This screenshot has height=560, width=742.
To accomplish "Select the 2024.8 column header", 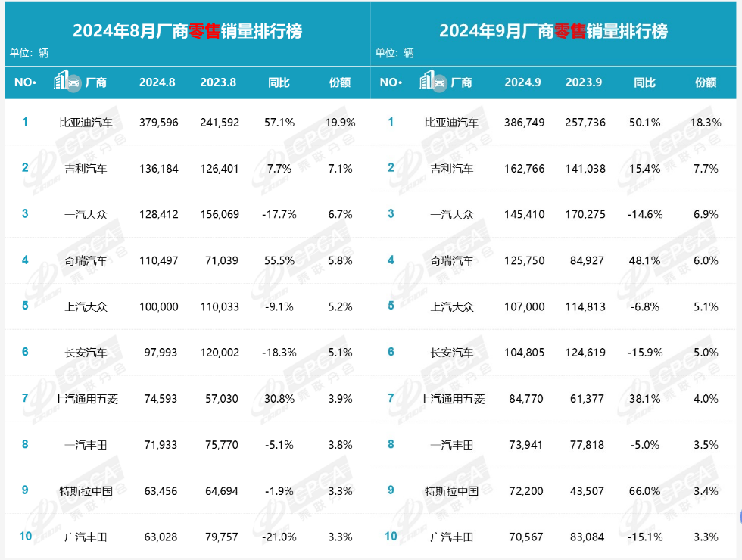I will [x=157, y=82].
